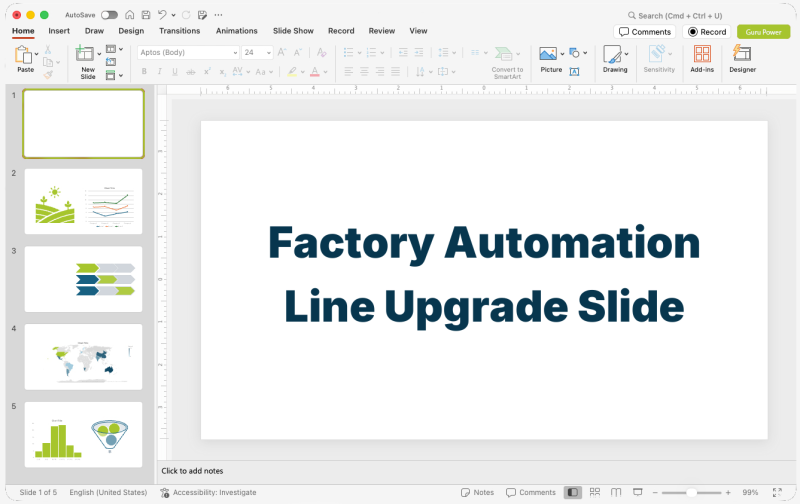The image size is (800, 504).
Task: Click the Guru Power green button
Action: (x=763, y=32)
